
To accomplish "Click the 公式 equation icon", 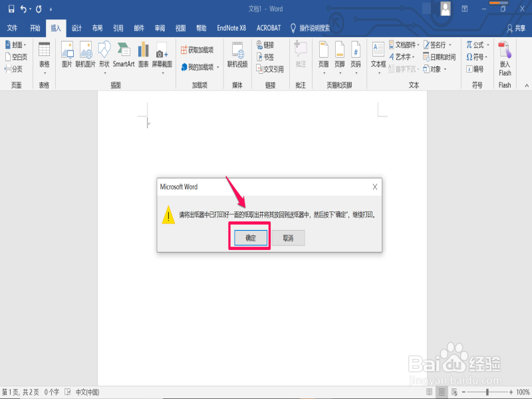I will [477, 45].
